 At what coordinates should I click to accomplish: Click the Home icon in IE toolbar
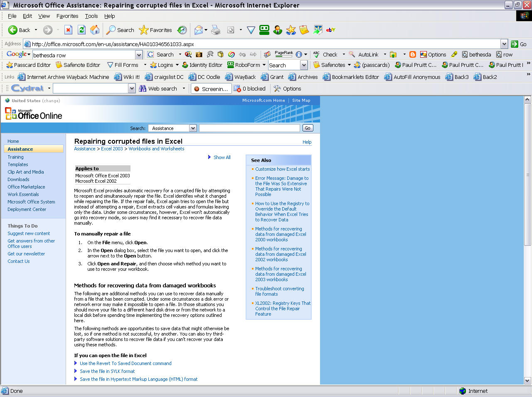coord(95,30)
